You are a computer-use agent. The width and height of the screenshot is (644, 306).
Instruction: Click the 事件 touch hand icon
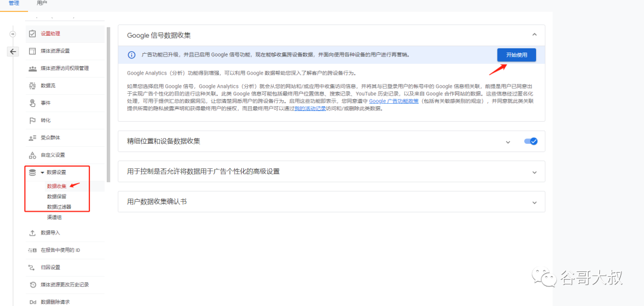tap(32, 103)
